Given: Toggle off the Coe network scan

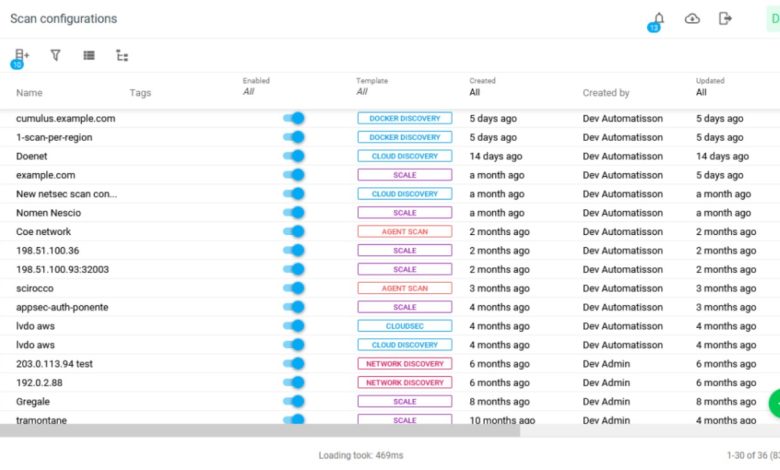Looking at the screenshot, I should (293, 232).
